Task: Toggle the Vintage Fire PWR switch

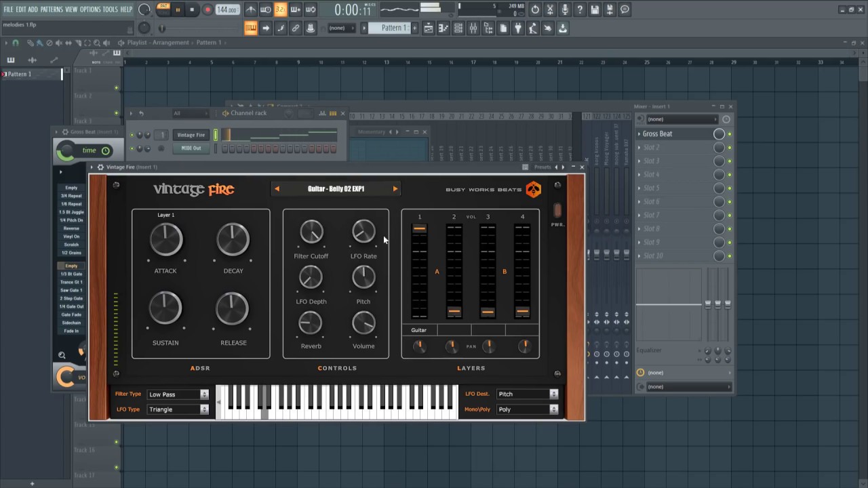Action: tap(557, 211)
